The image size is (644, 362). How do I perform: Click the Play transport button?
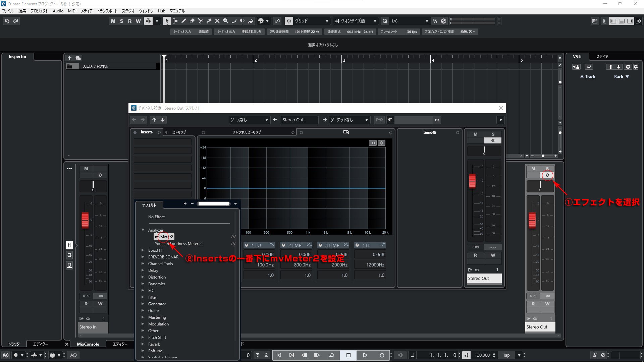[365, 355]
